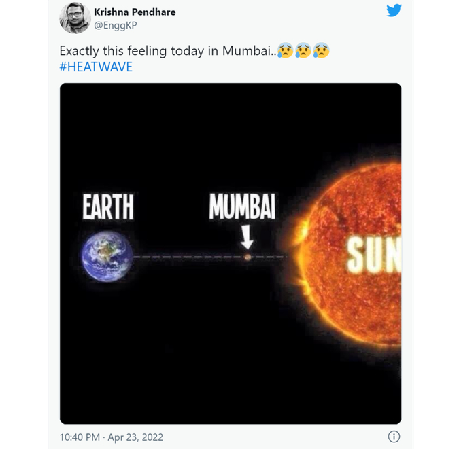
Task: Click the tweet text about Mumbai
Action: click(167, 52)
